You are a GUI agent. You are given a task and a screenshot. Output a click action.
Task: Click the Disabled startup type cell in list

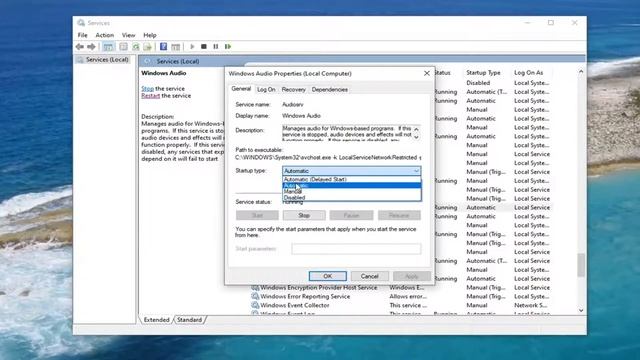coord(478,83)
